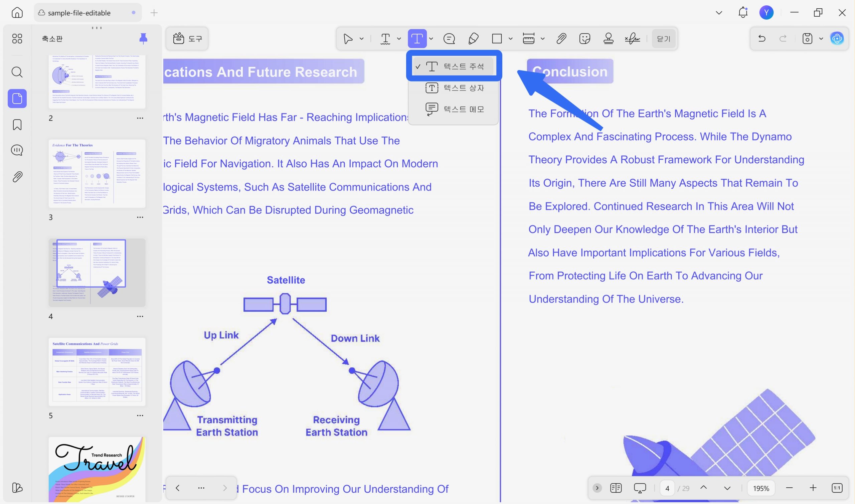Click the 닫기 close button
The image size is (855, 504).
pos(664,39)
